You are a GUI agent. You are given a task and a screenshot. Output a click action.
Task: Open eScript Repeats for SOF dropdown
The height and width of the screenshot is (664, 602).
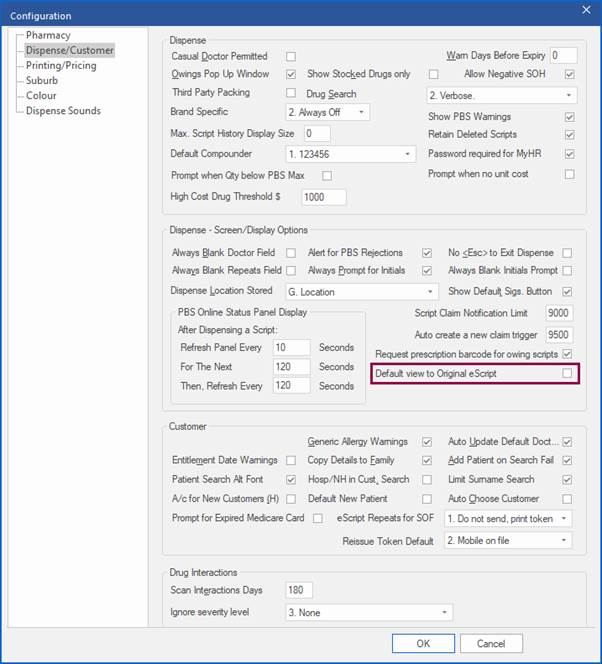[508, 519]
